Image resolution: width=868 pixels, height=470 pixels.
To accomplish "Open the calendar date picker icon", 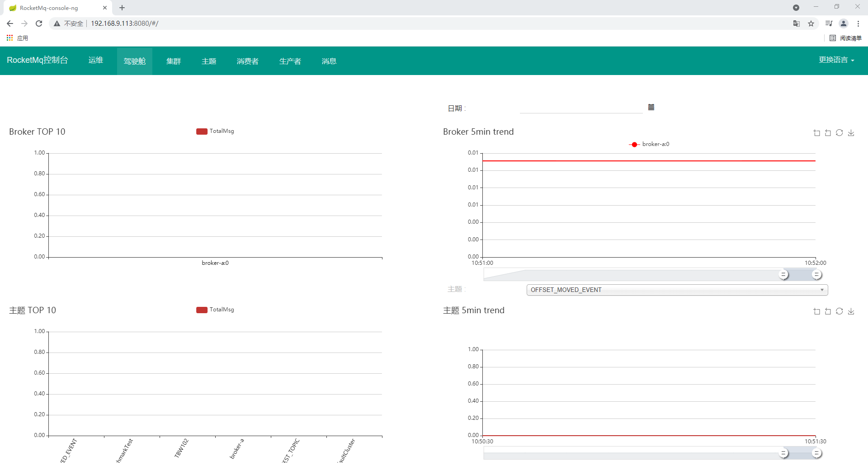I will tap(651, 107).
